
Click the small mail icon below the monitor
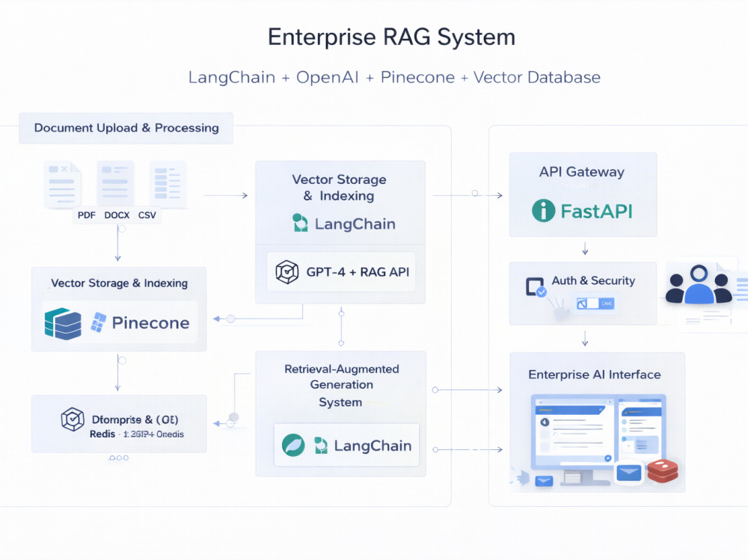[544, 481]
